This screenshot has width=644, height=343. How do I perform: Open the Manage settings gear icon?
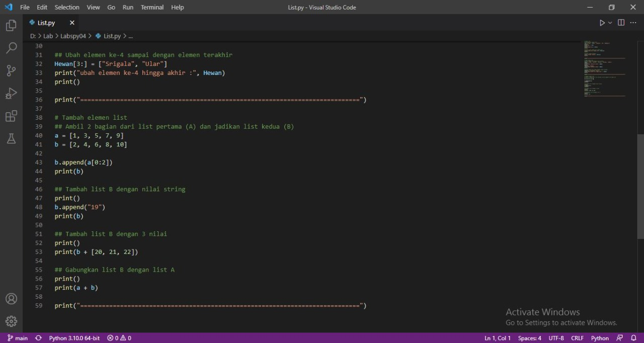[x=11, y=321]
